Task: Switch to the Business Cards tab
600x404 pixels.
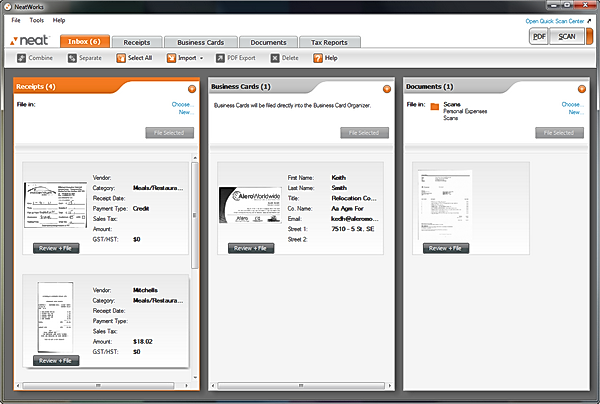Action: point(201,42)
